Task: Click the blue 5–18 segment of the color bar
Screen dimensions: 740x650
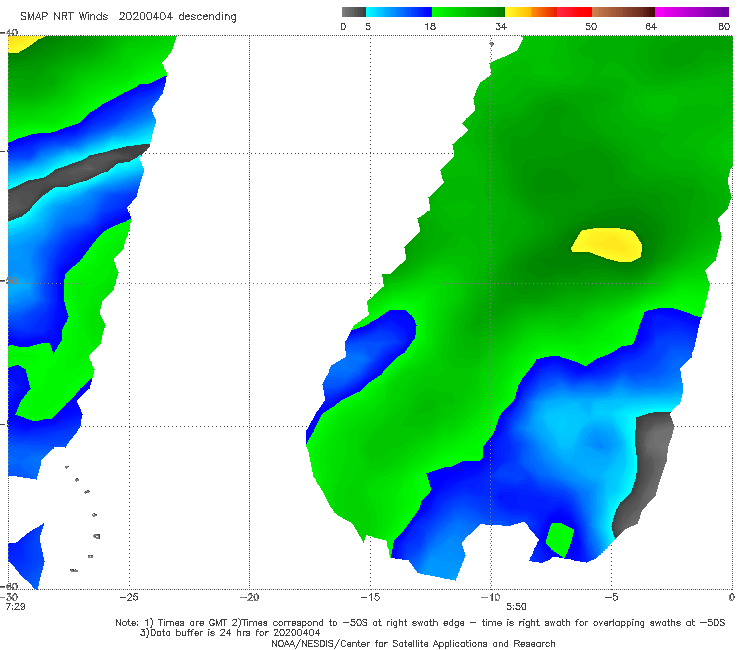Action: [x=399, y=12]
